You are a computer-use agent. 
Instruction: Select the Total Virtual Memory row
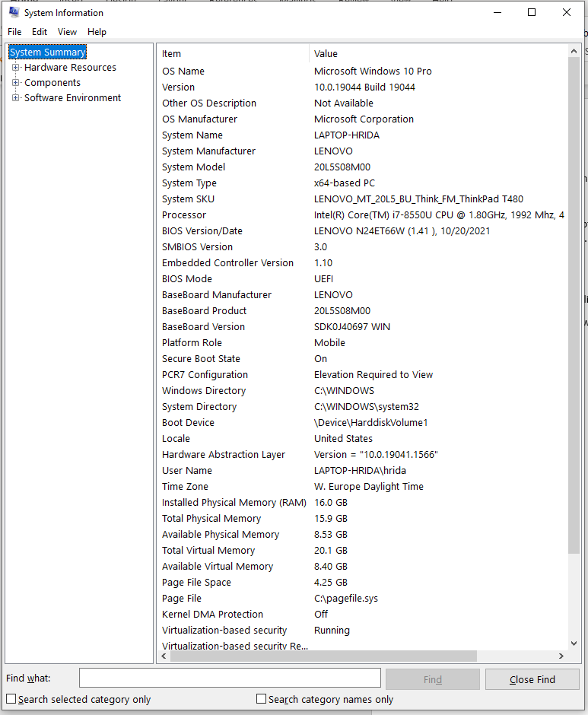point(363,550)
